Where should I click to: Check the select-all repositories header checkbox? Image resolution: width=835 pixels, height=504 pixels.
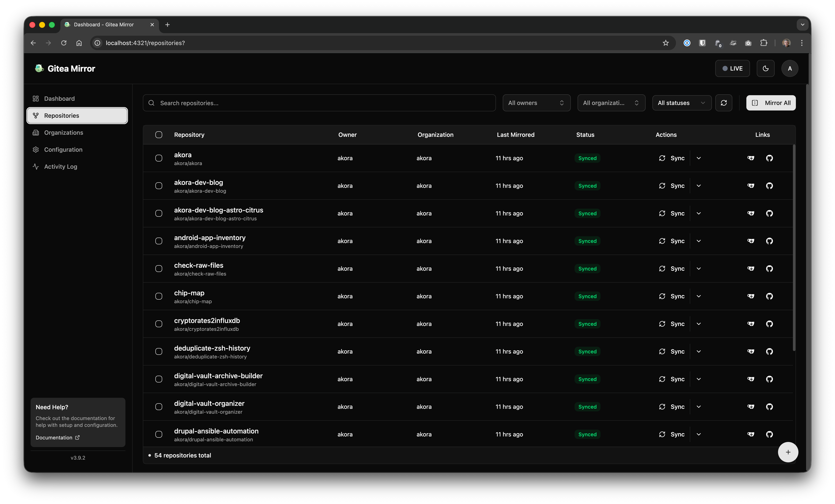click(159, 135)
